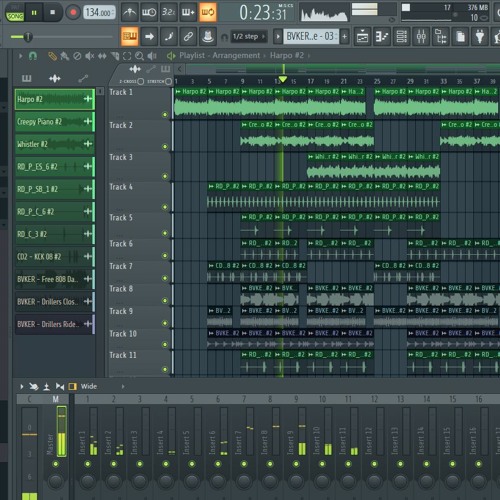Show audio clips tab in picker panel
The height and width of the screenshot is (500, 500).
pos(55,79)
